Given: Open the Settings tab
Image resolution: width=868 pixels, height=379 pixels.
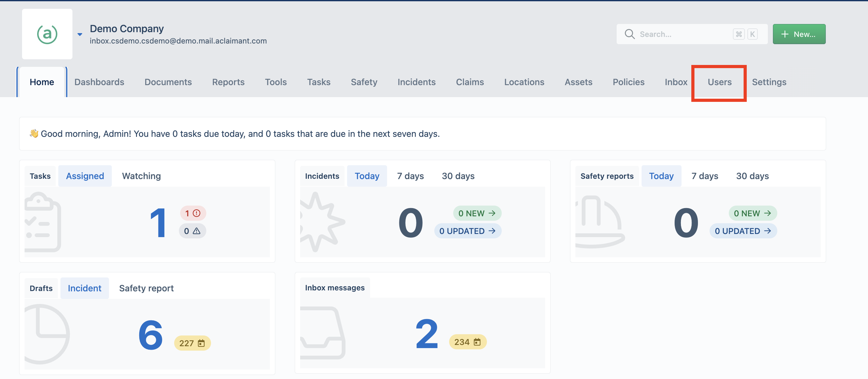Looking at the screenshot, I should [769, 82].
